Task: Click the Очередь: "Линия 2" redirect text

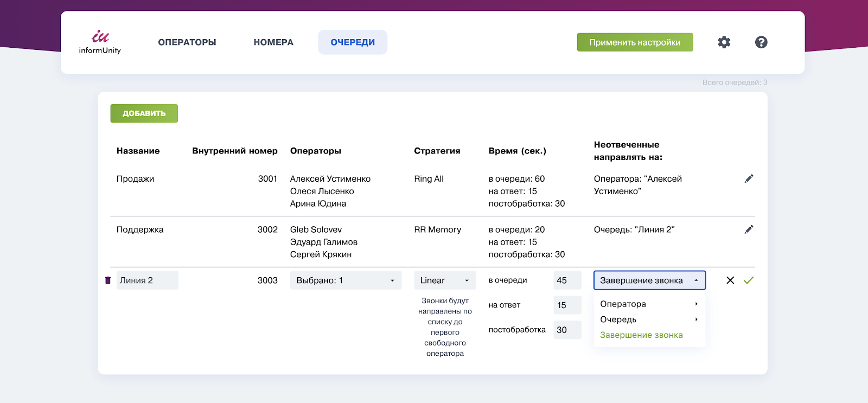Action: (x=634, y=229)
